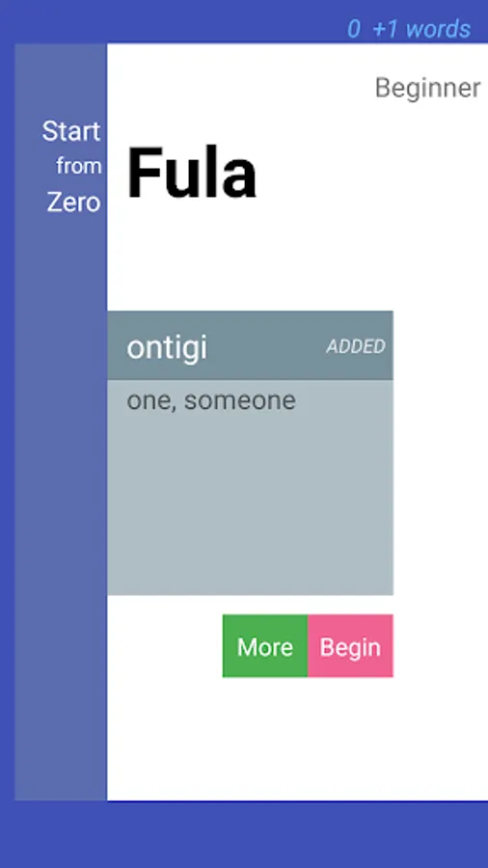
Task: Click the pink Begin button
Action: coord(350,645)
